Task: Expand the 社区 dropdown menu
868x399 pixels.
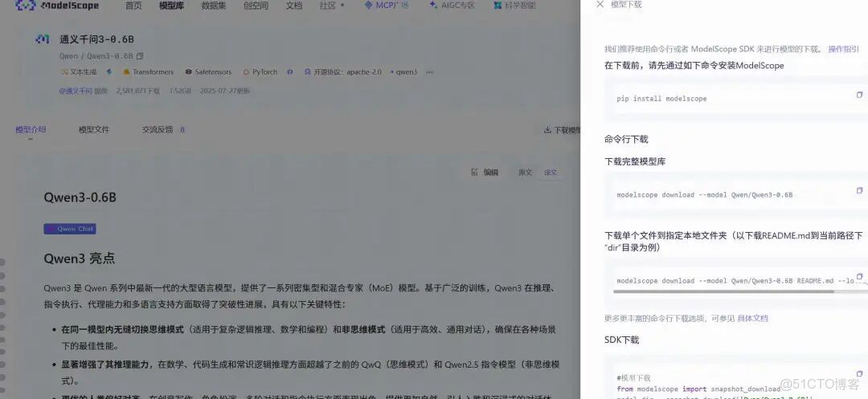Action: click(x=332, y=6)
